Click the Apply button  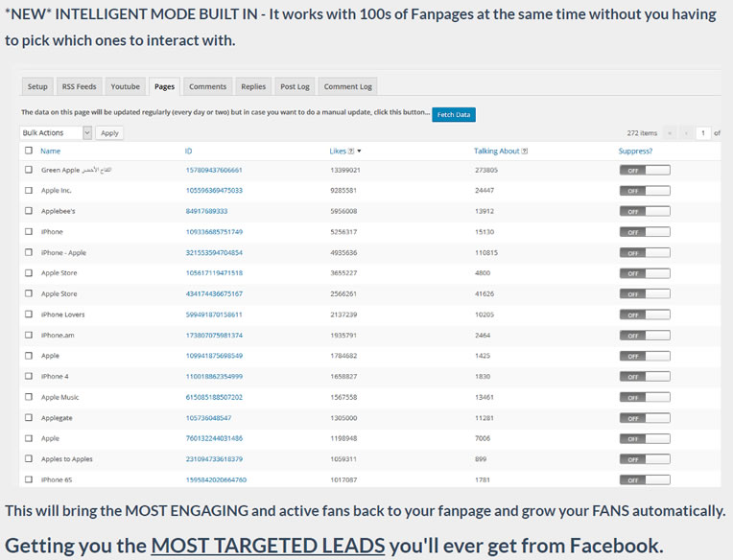(109, 133)
